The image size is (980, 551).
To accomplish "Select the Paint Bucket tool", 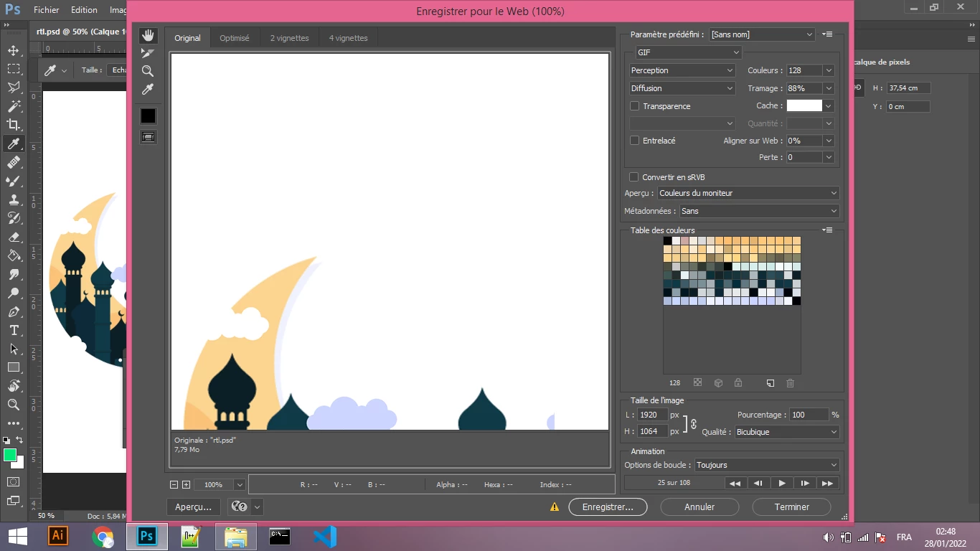I will (13, 255).
